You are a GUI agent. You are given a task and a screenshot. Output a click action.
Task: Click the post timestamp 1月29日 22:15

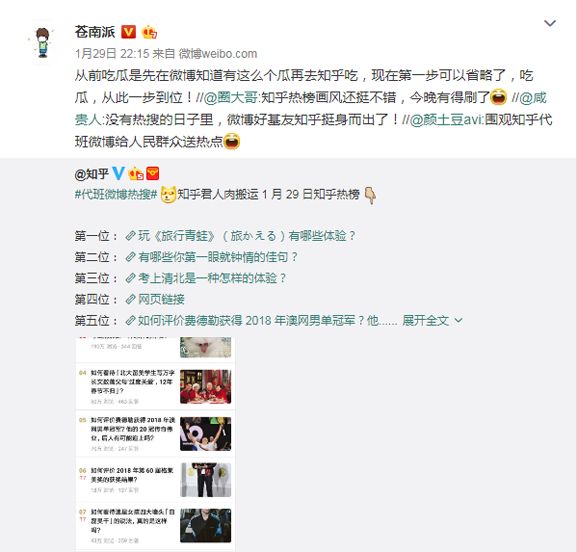click(x=112, y=54)
